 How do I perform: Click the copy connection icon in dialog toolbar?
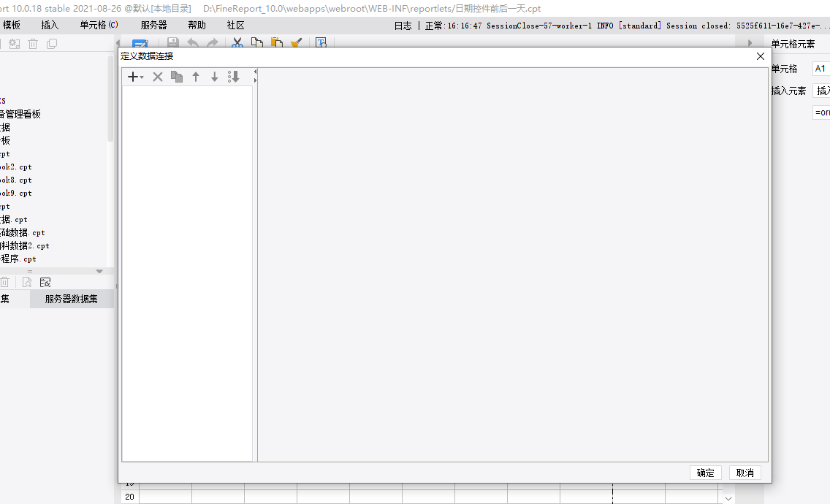tap(177, 77)
